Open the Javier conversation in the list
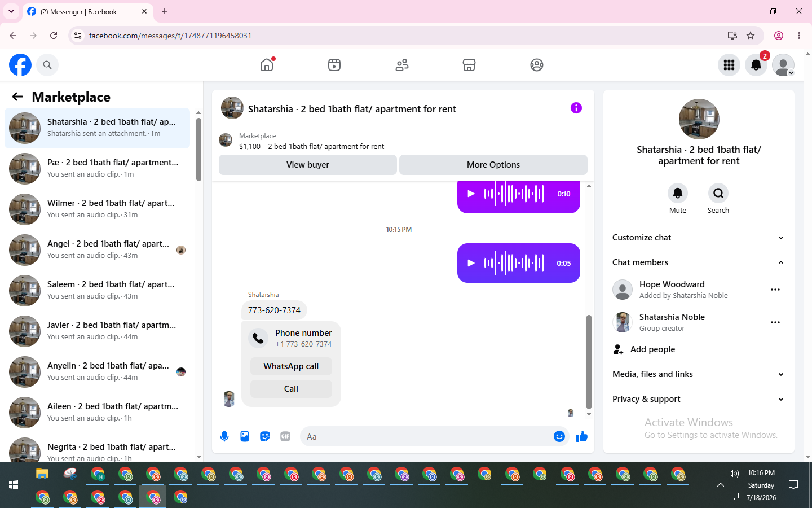Image resolution: width=812 pixels, height=508 pixels. [x=97, y=331]
